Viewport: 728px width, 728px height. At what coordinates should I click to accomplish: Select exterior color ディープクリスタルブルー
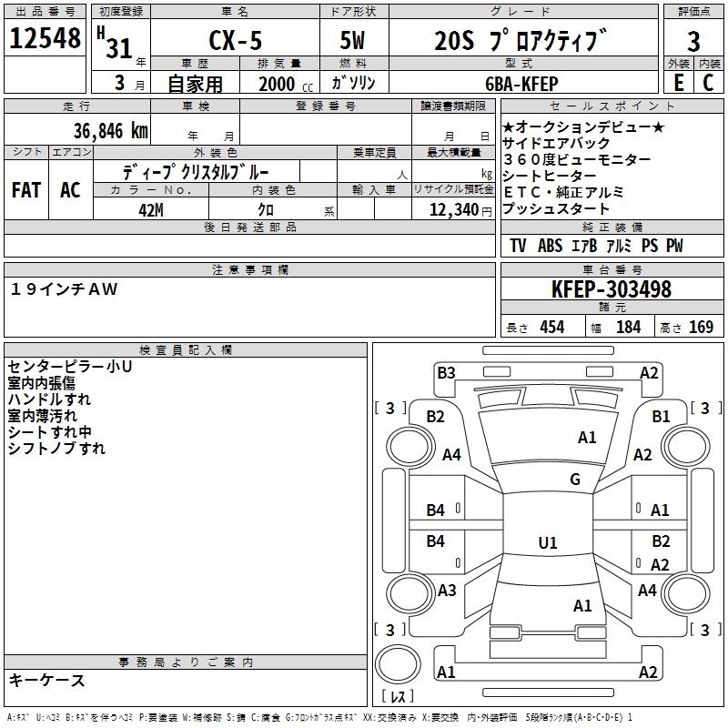[196, 172]
